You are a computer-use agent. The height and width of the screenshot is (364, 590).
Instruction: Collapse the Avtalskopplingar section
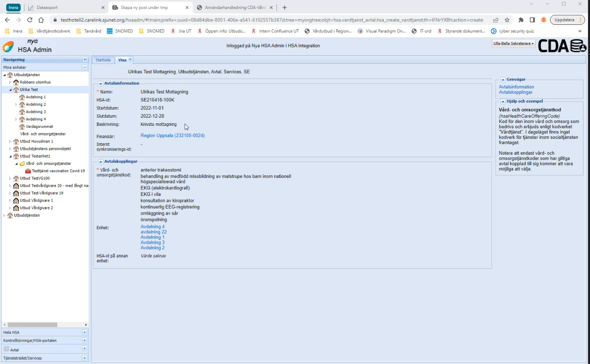click(101, 162)
